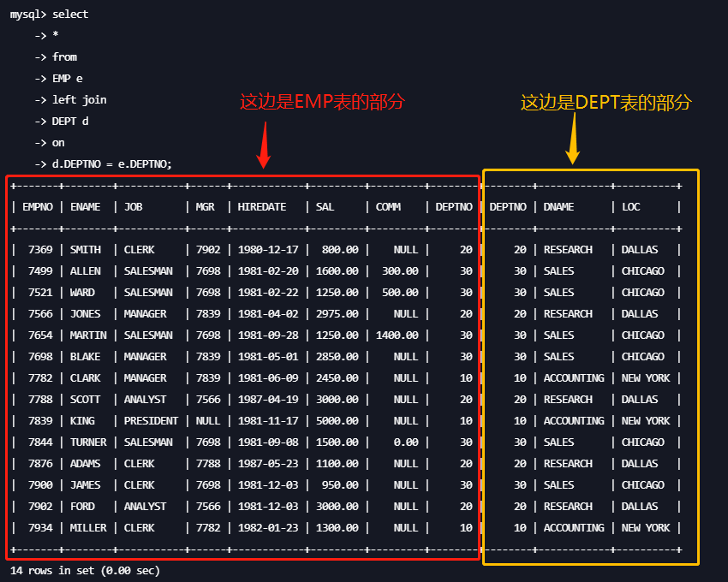Click the 'left join' query line
Image resolution: width=728 pixels, height=582 pixels.
[79, 100]
